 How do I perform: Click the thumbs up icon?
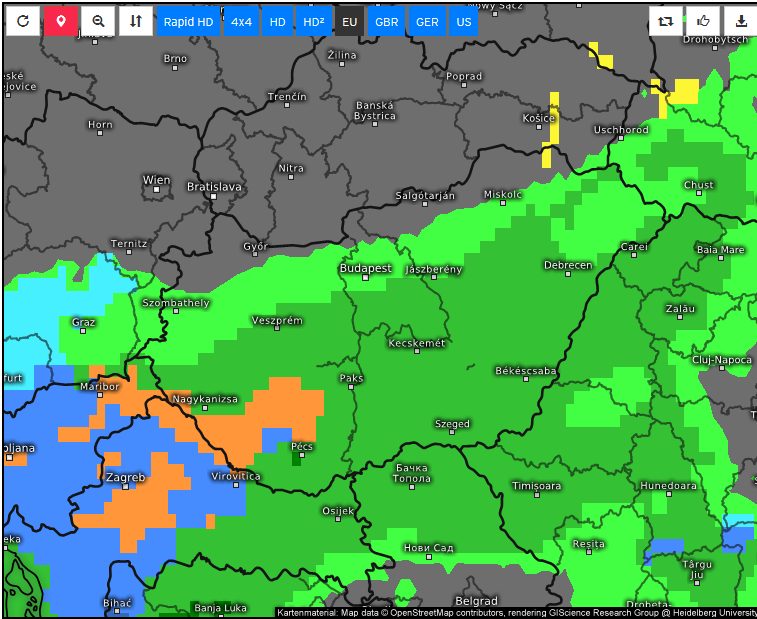[703, 21]
